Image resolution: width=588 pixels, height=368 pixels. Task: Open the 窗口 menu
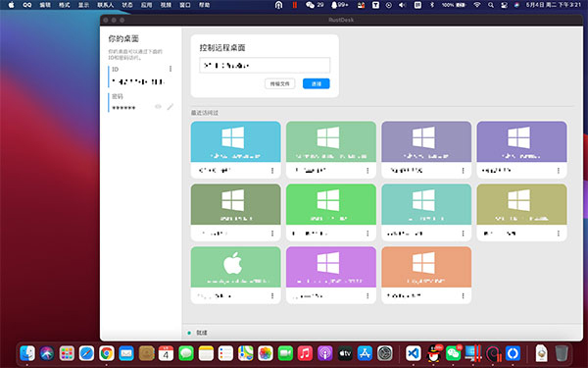click(185, 5)
